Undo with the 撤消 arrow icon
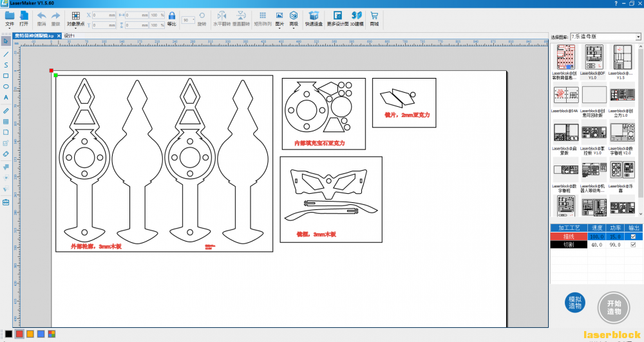The height and width of the screenshot is (342, 644). click(41, 19)
